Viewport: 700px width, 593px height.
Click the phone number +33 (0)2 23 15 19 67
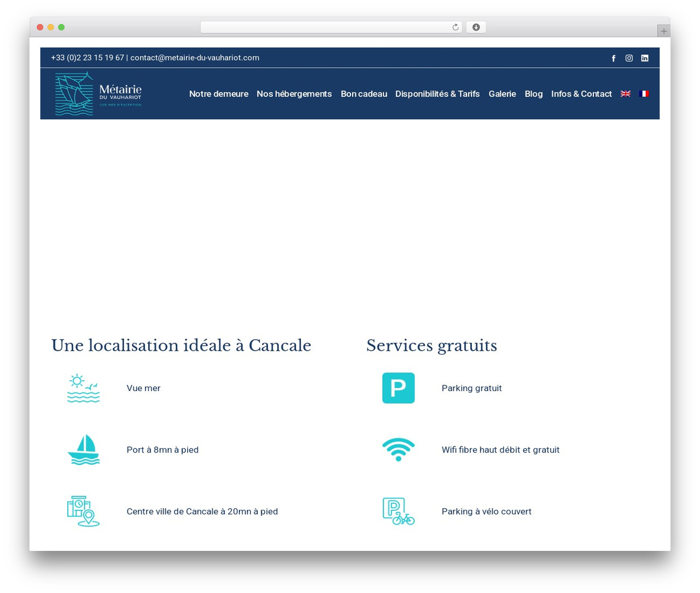click(x=87, y=57)
